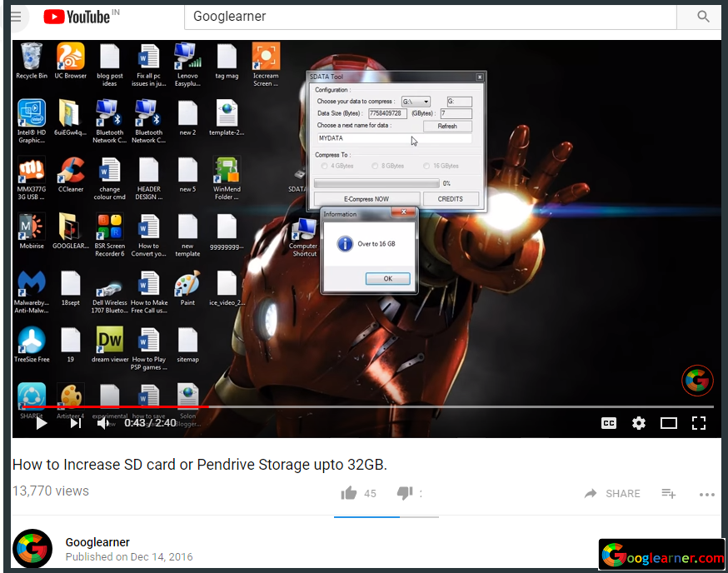
Task: Close the SDATA Tool window
Action: click(x=480, y=77)
